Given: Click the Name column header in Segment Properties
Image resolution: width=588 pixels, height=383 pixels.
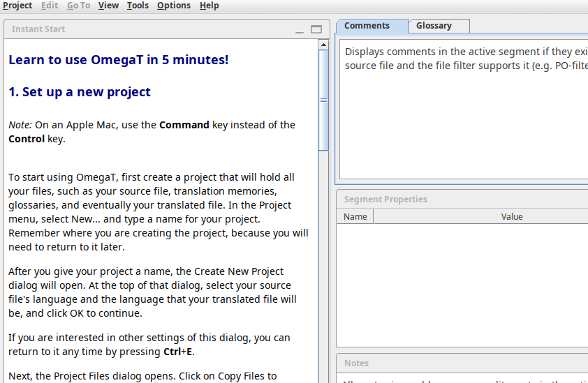Looking at the screenshot, I should point(355,217).
